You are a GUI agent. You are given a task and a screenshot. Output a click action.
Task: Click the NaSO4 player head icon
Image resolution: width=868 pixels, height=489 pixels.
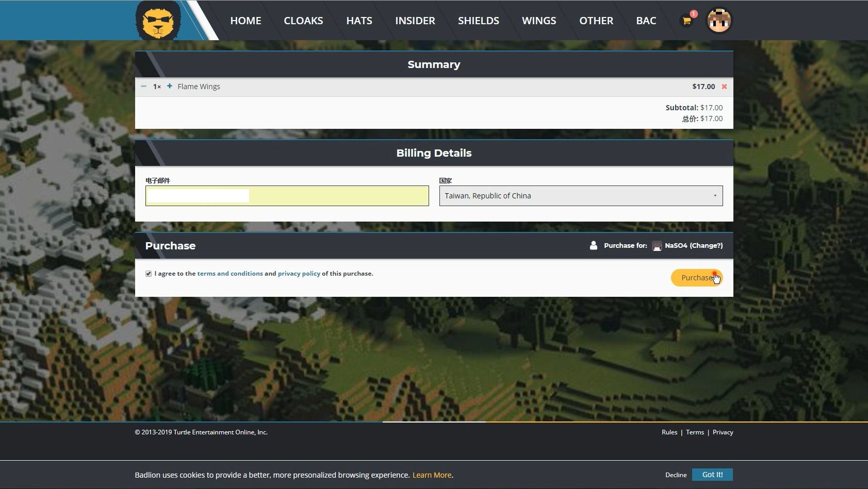(657, 246)
